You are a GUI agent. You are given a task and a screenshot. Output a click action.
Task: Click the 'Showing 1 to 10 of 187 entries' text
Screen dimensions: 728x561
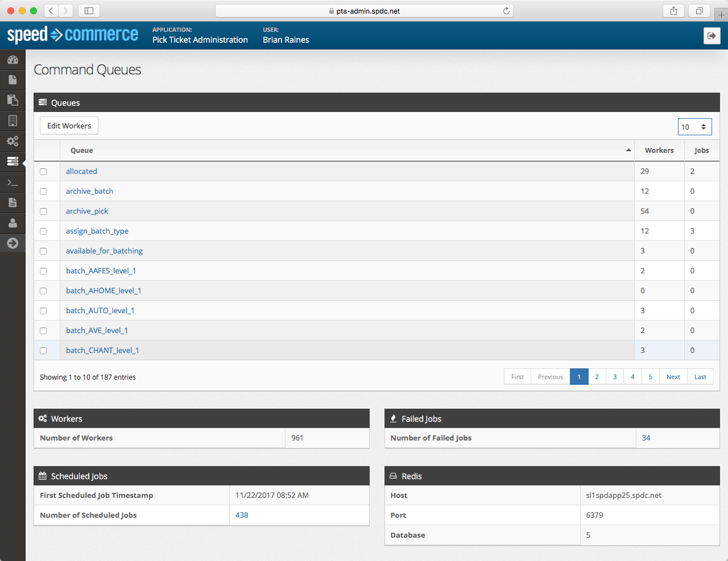88,377
